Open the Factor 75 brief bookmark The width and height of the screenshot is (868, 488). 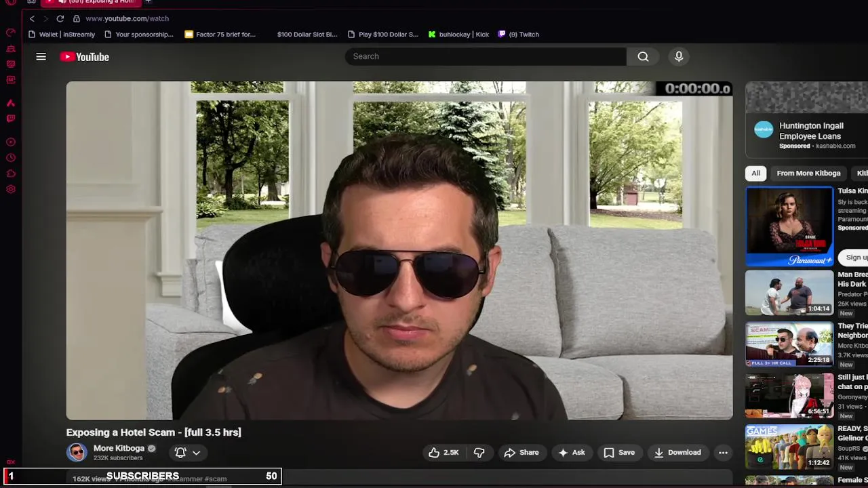pos(220,35)
